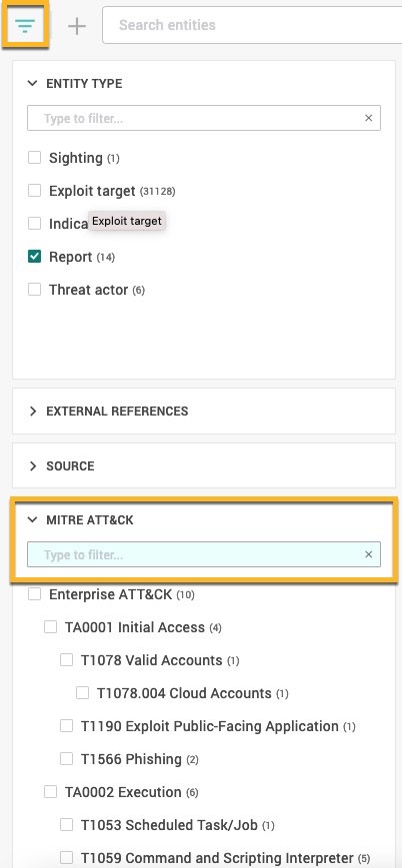
Task: Click the filter icon at top
Action: coord(26,25)
